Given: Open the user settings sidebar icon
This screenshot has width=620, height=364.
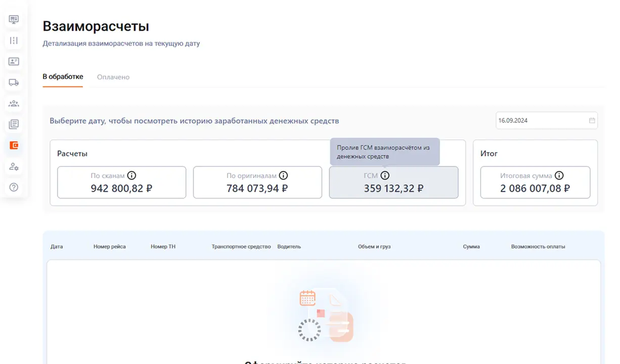Looking at the screenshot, I should coord(14,166).
